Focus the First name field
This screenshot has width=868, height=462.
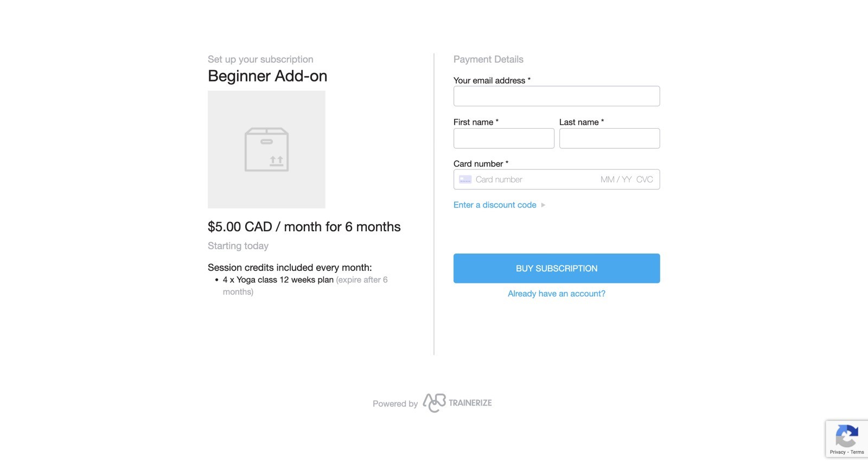coord(504,138)
